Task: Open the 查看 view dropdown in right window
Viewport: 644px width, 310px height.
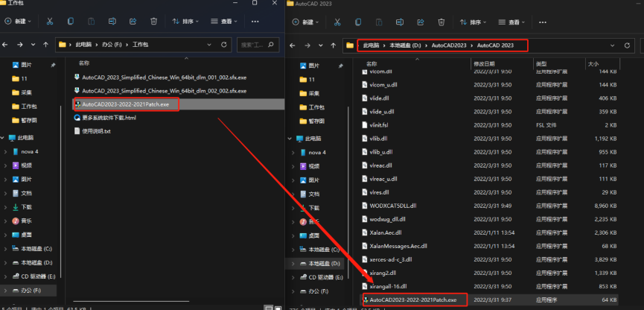Action: coord(511,22)
